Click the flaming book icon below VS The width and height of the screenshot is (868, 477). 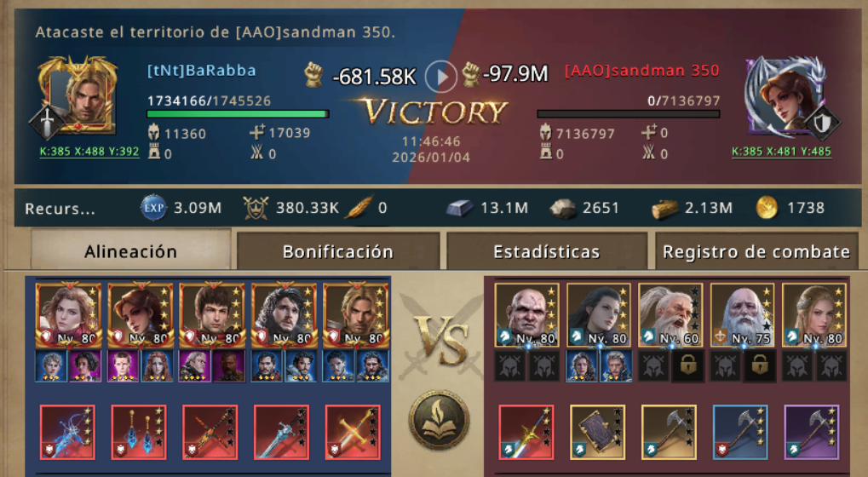(x=440, y=420)
